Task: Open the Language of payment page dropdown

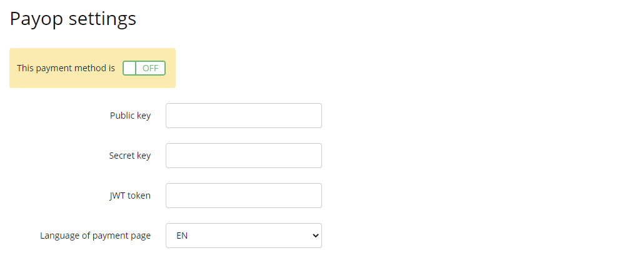Action: 244,236
